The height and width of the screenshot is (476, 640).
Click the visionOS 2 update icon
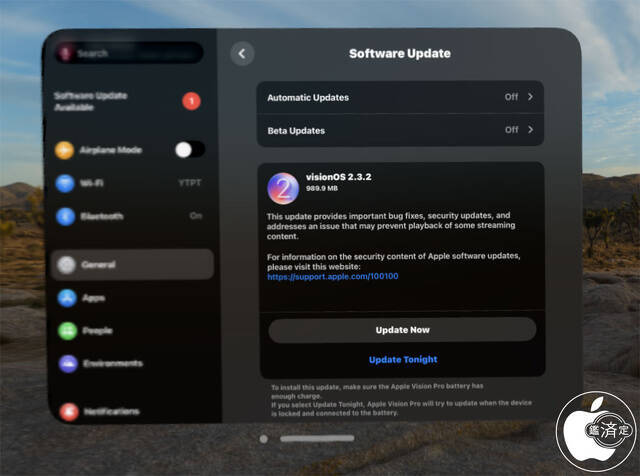[x=283, y=188]
